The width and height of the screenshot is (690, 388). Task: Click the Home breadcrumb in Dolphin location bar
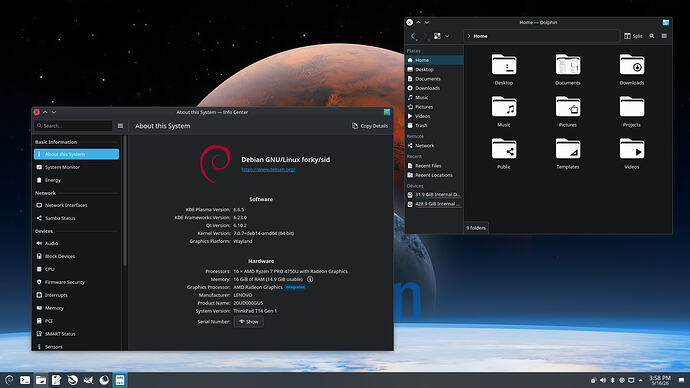point(480,36)
